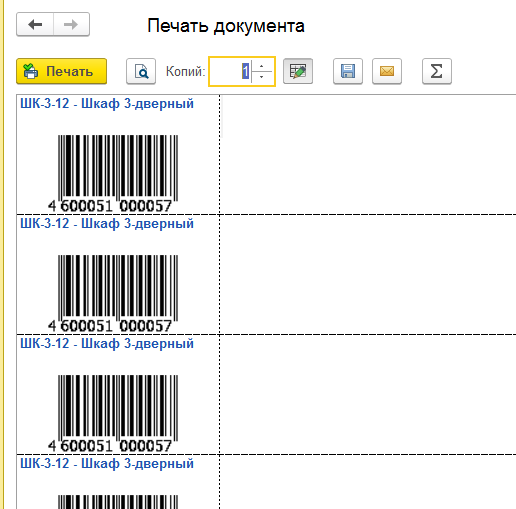The width and height of the screenshot is (516, 509).
Task: Click the yellow Печать button
Action: click(x=62, y=71)
